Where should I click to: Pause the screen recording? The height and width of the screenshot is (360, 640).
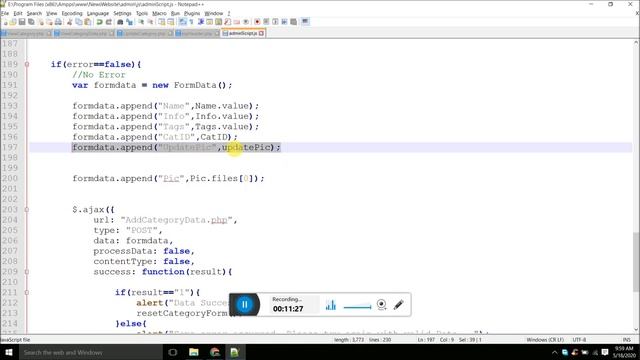(x=244, y=304)
